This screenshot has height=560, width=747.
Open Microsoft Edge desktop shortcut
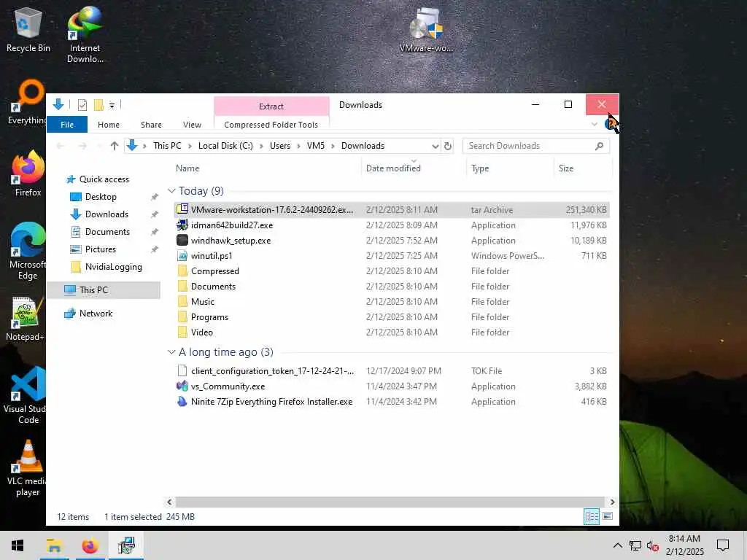pyautogui.click(x=28, y=251)
